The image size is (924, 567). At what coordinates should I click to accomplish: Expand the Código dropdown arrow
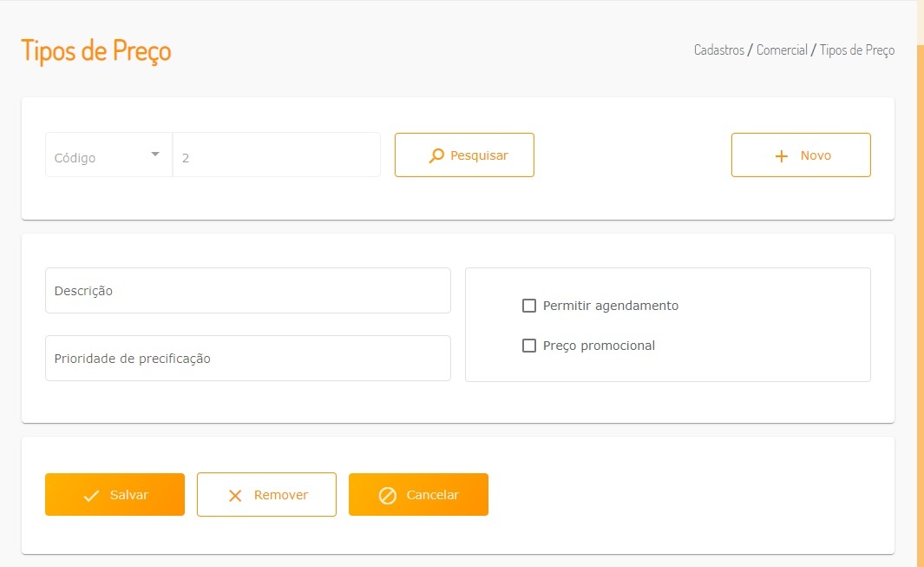155,155
